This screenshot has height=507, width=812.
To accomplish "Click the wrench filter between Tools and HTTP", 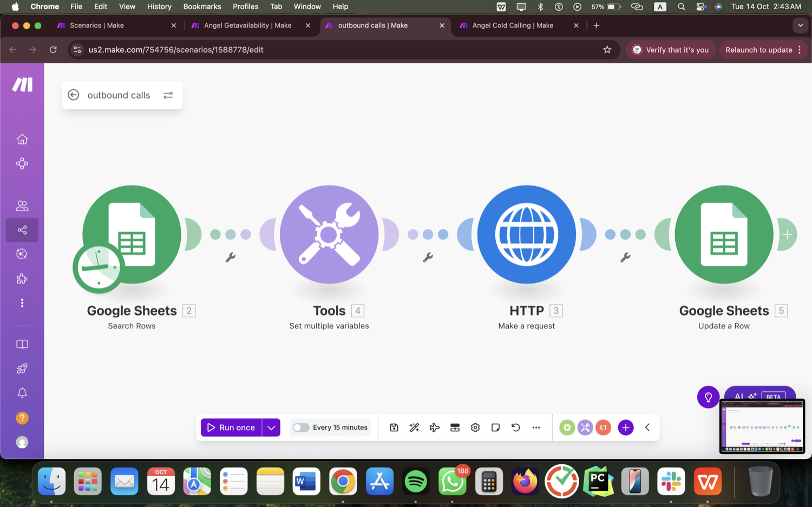I will click(428, 258).
